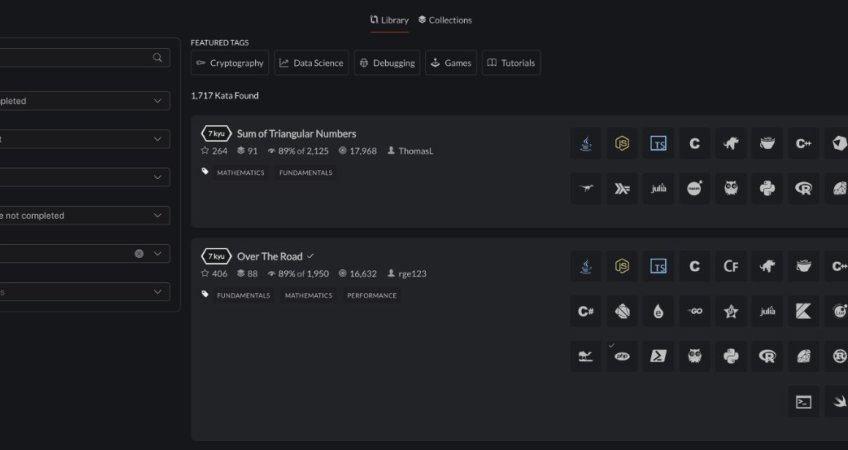This screenshot has width=848, height=450.
Task: Select TypeScript icon for Sum of Triangular Numbers
Action: click(658, 144)
